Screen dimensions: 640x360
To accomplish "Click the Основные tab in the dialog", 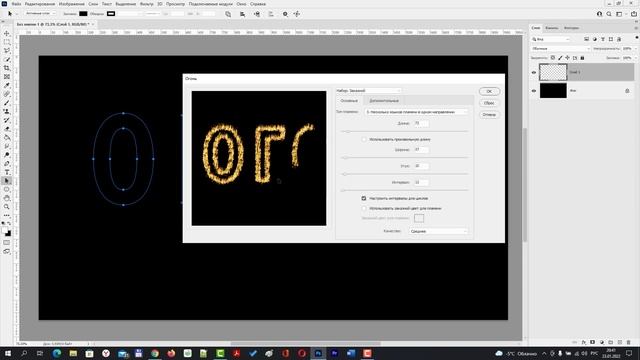I will tap(349, 100).
